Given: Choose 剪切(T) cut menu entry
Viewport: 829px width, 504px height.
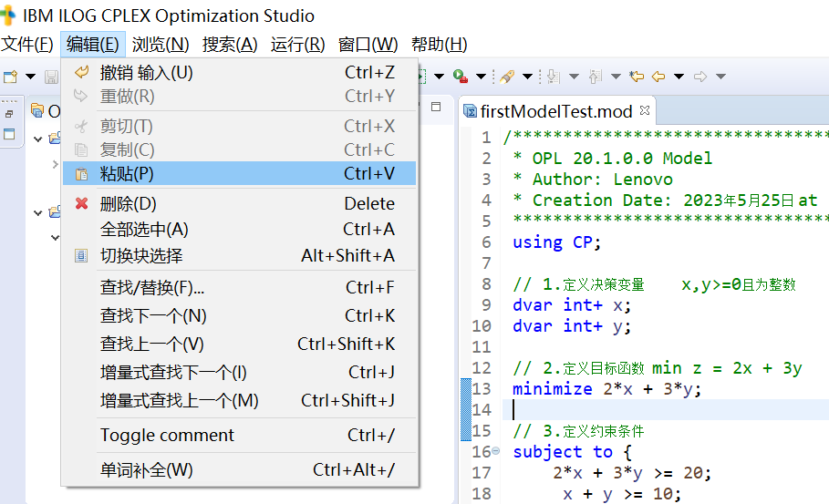Looking at the screenshot, I should [x=240, y=127].
